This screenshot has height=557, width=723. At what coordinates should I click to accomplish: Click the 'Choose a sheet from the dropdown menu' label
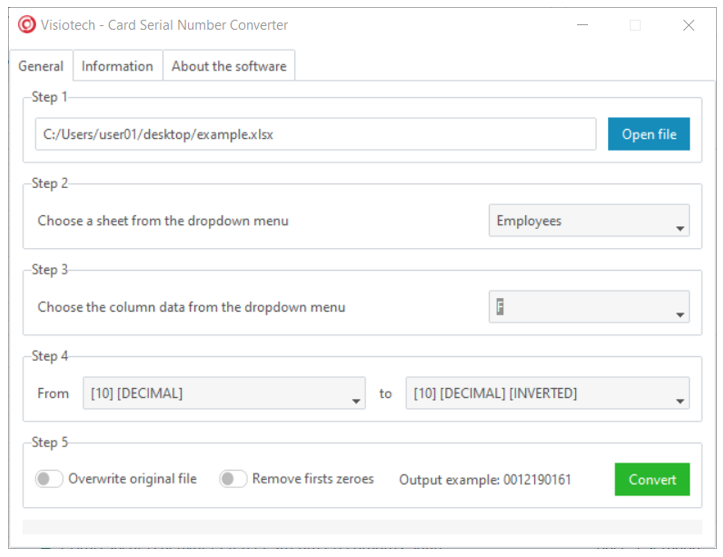(x=163, y=221)
